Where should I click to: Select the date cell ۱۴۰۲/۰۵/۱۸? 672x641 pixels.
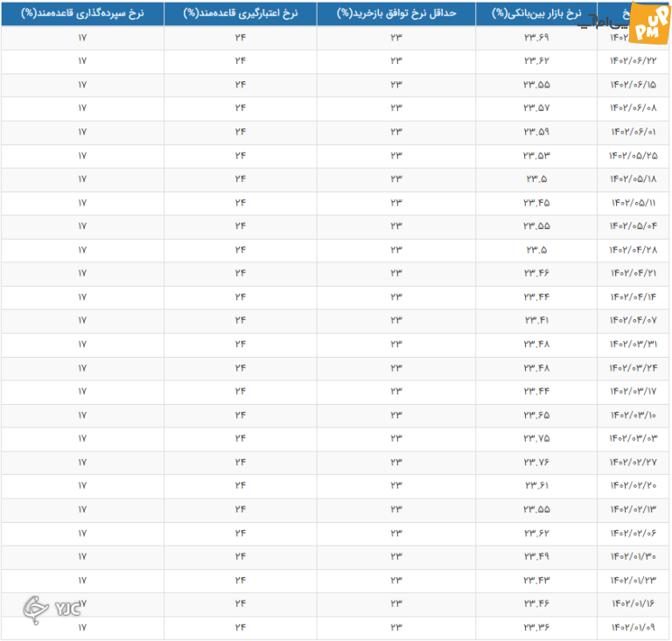pyautogui.click(x=633, y=179)
